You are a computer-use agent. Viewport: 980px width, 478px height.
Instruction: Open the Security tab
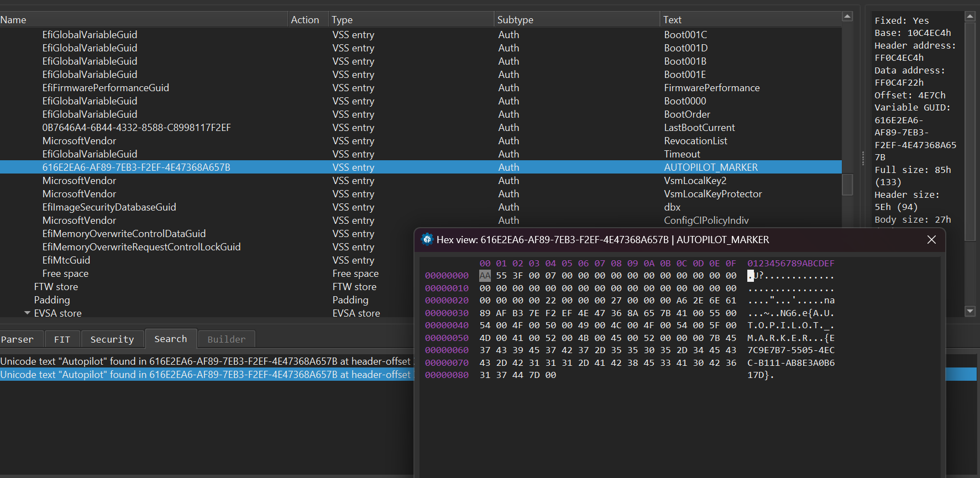tap(112, 339)
